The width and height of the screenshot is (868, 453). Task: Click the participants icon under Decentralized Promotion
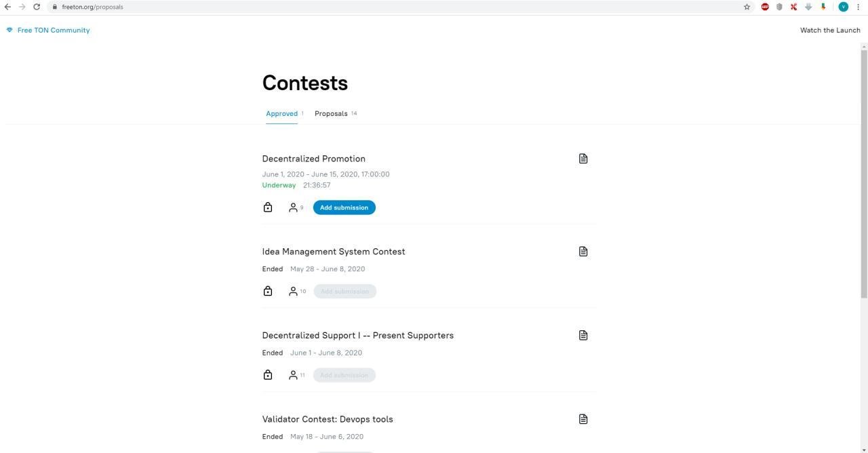pyautogui.click(x=293, y=208)
